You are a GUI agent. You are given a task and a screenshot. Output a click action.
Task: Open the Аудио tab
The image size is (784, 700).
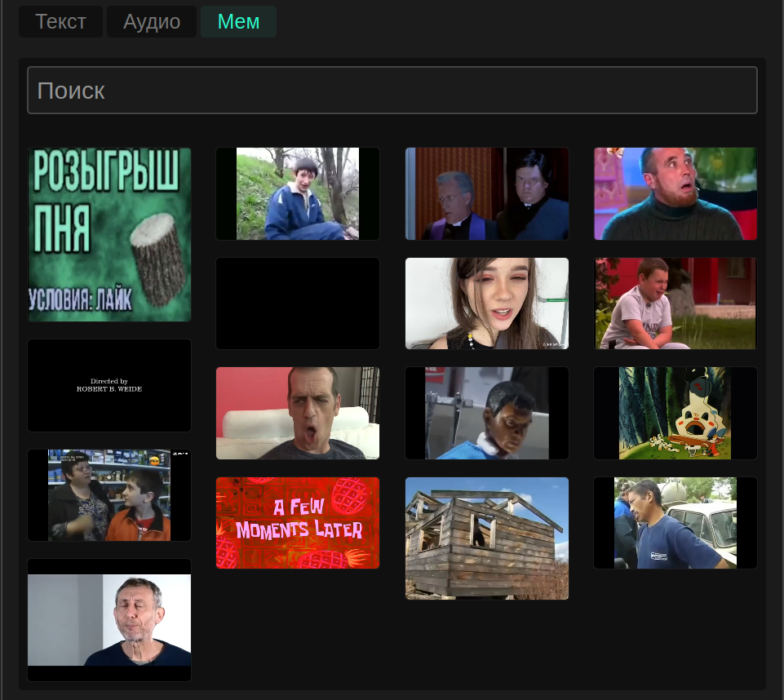pos(152,21)
